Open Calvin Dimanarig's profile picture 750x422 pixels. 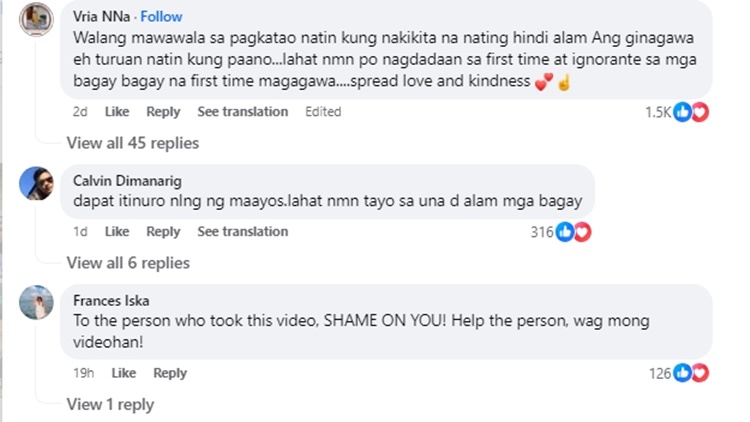[36, 184]
